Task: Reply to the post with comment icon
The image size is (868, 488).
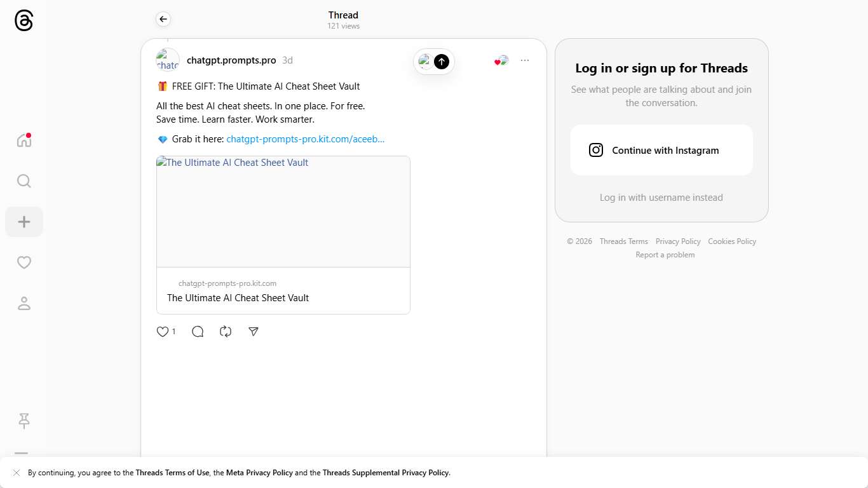Action: tap(198, 332)
